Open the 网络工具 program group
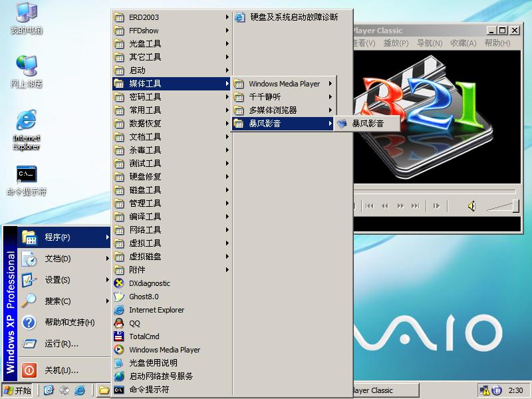The width and height of the screenshot is (532, 399). pos(172,230)
